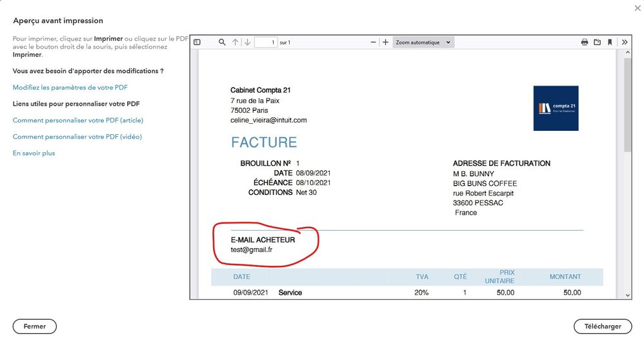Click the France country line
Viewport: 644px width, 345px height.
pos(466,213)
